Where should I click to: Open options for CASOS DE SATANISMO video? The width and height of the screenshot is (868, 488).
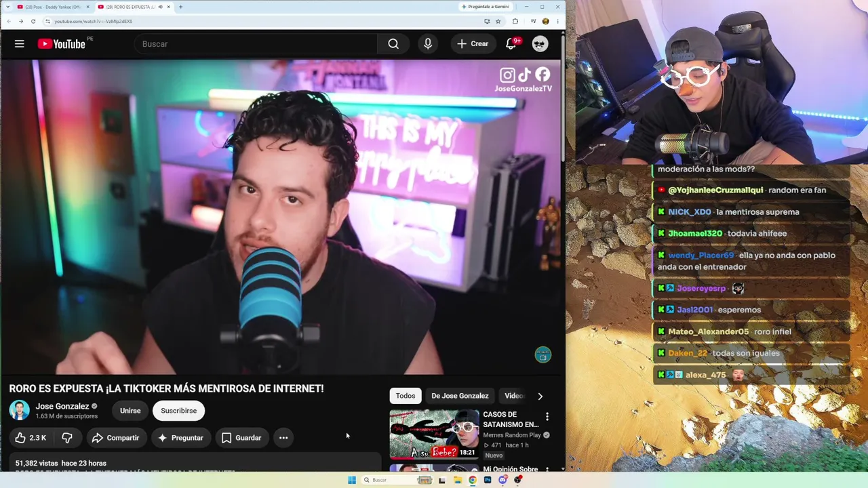547,416
